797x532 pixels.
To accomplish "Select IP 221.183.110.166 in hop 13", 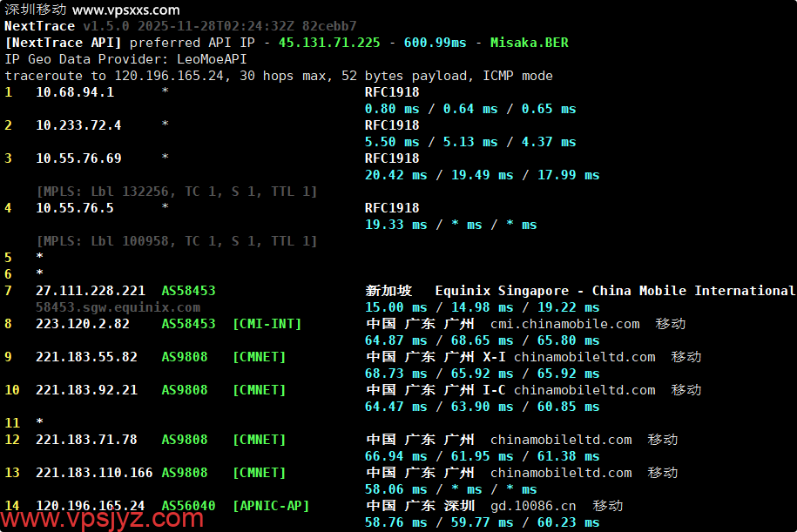I will pos(94,473).
